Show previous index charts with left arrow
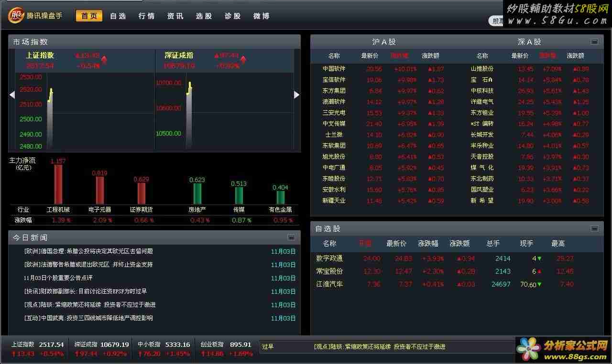 click(12, 95)
